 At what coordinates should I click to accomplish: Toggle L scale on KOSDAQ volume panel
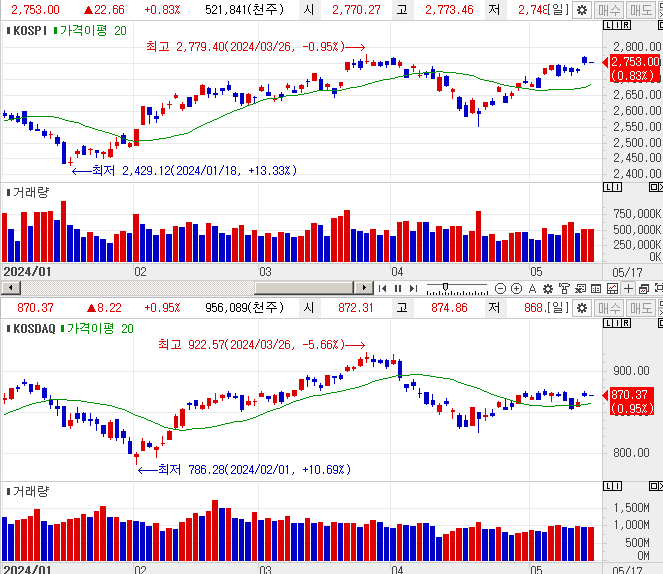608,486
